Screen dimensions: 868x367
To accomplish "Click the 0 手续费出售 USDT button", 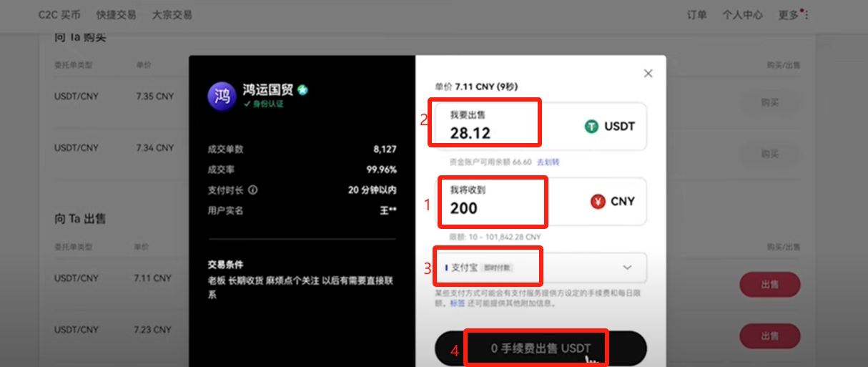I will [x=541, y=348].
